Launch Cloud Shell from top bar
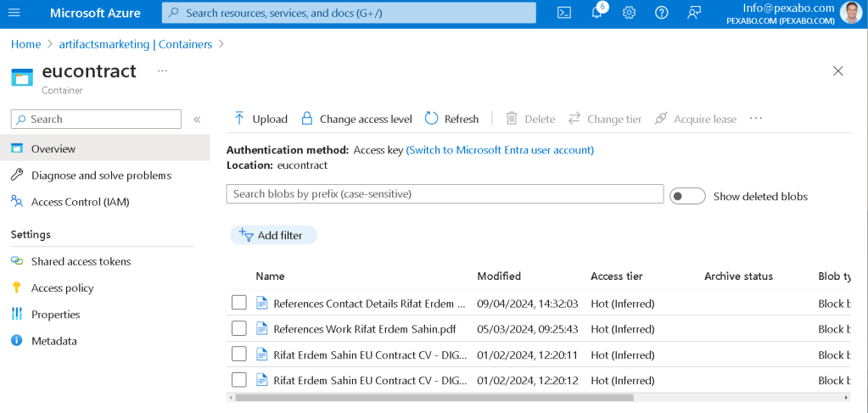The width and height of the screenshot is (868, 413). [x=564, y=13]
